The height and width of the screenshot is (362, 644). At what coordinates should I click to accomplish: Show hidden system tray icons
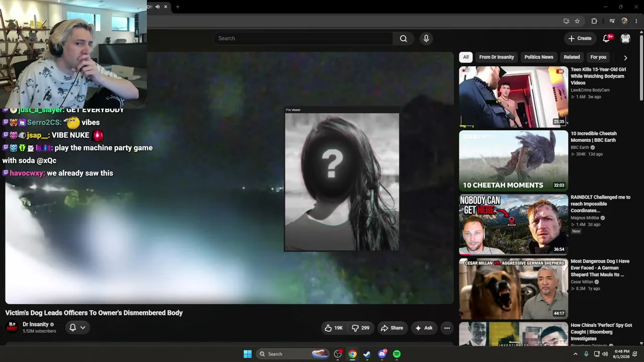[576, 354]
